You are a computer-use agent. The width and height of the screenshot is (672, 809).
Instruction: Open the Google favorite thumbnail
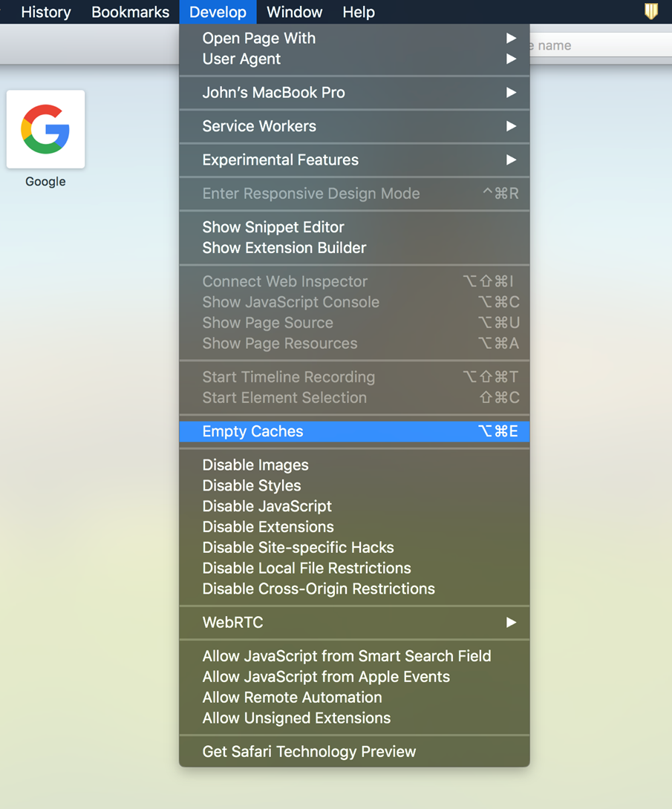coord(45,129)
